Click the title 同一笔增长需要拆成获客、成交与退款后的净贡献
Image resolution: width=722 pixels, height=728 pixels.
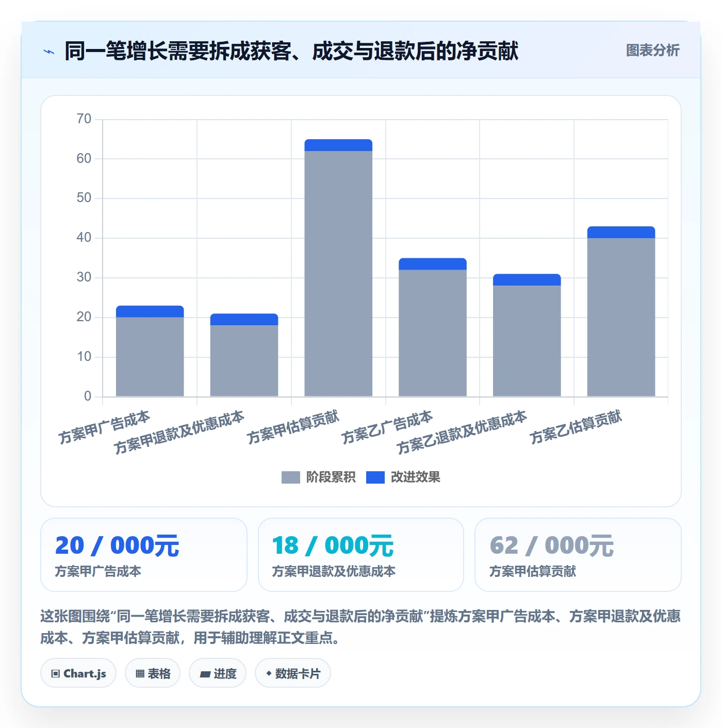pos(291,51)
